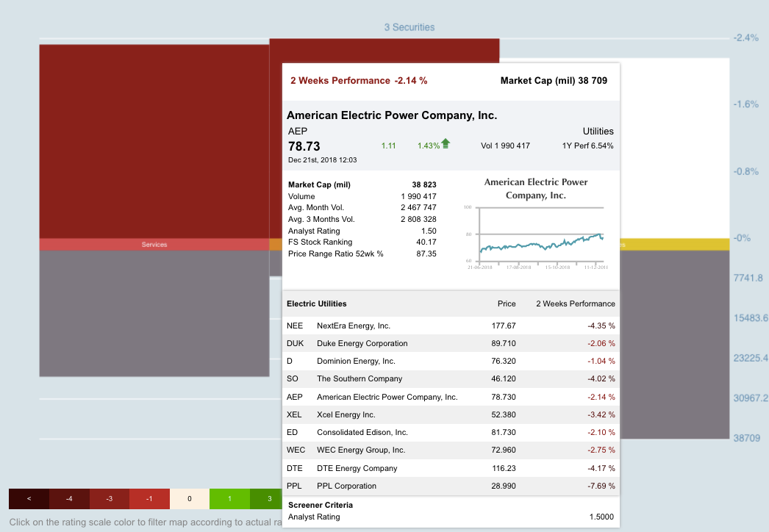Click the 38709 axis label
The image size is (769, 532).
click(746, 438)
